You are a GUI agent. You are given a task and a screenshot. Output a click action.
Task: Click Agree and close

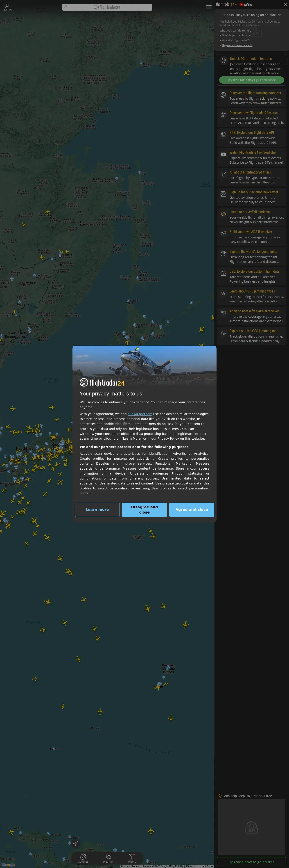pos(192,509)
